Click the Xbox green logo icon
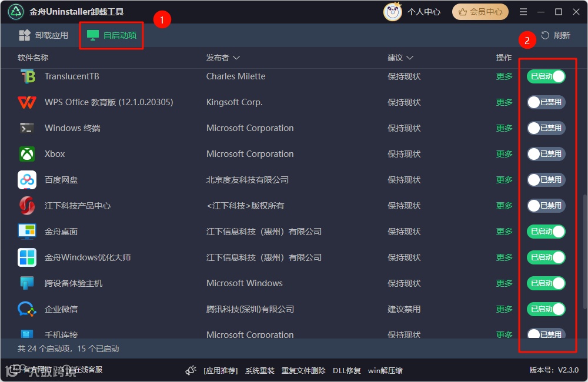Image resolution: width=588 pixels, height=382 pixels. tap(27, 154)
